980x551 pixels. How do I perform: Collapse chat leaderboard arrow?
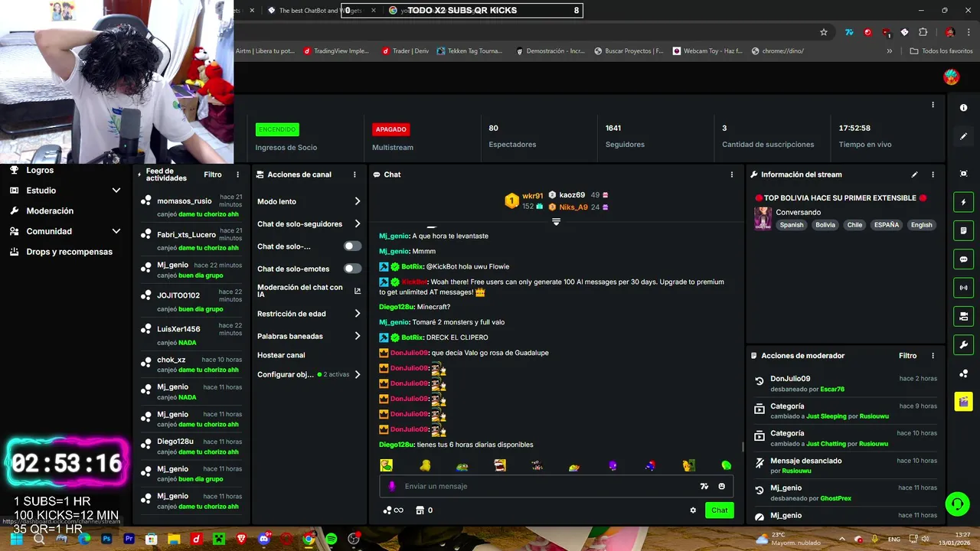pos(556,222)
